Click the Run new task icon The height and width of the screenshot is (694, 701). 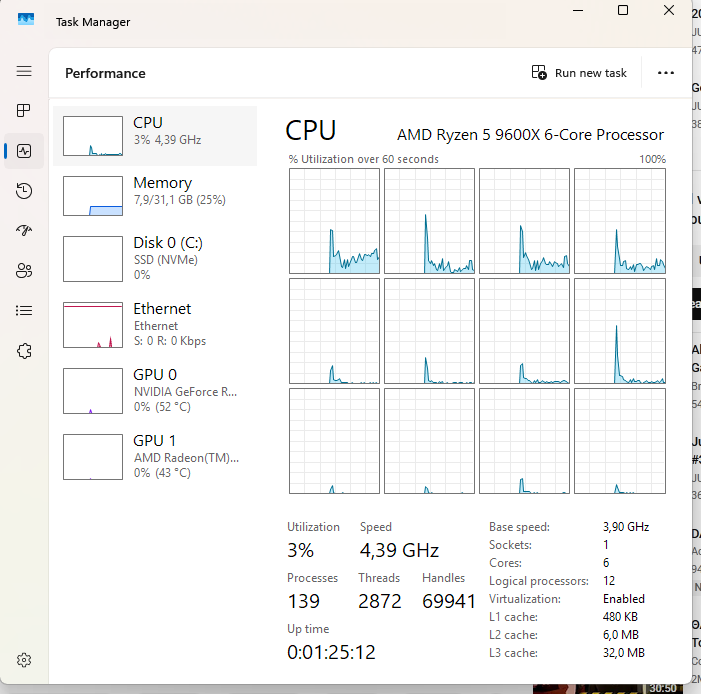pos(539,72)
